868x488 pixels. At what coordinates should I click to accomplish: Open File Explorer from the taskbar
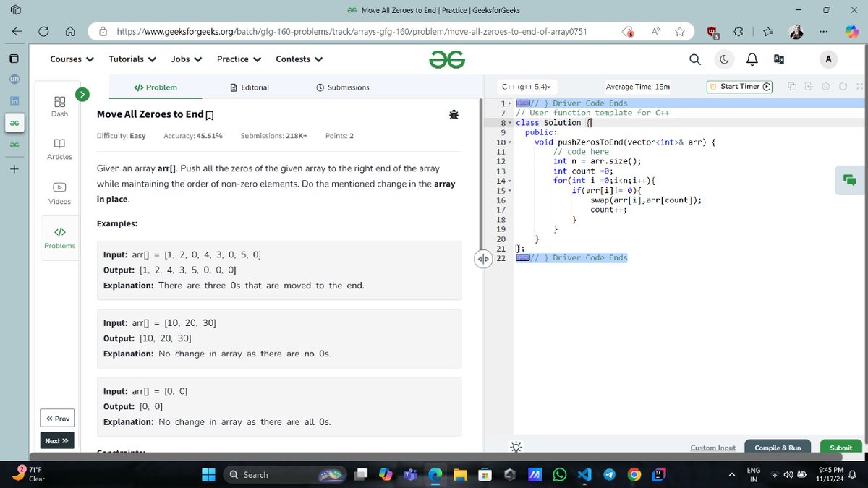click(460, 475)
